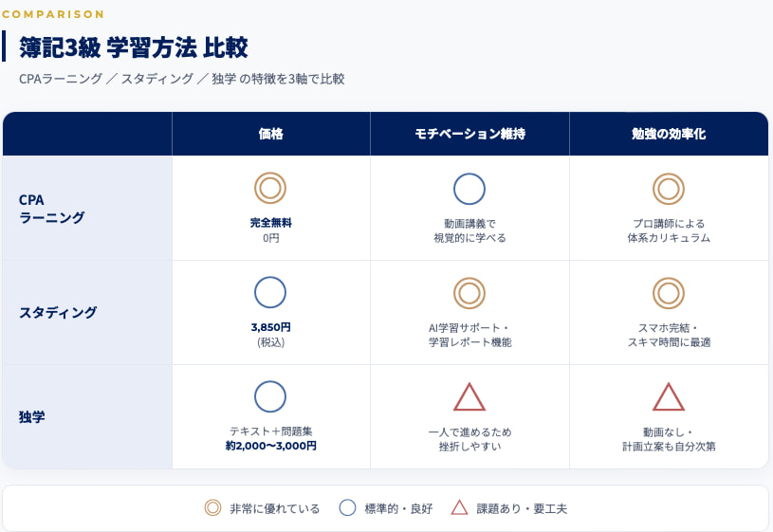
Task: Click the blue circle icon above 3,850円
Action: pos(270,292)
